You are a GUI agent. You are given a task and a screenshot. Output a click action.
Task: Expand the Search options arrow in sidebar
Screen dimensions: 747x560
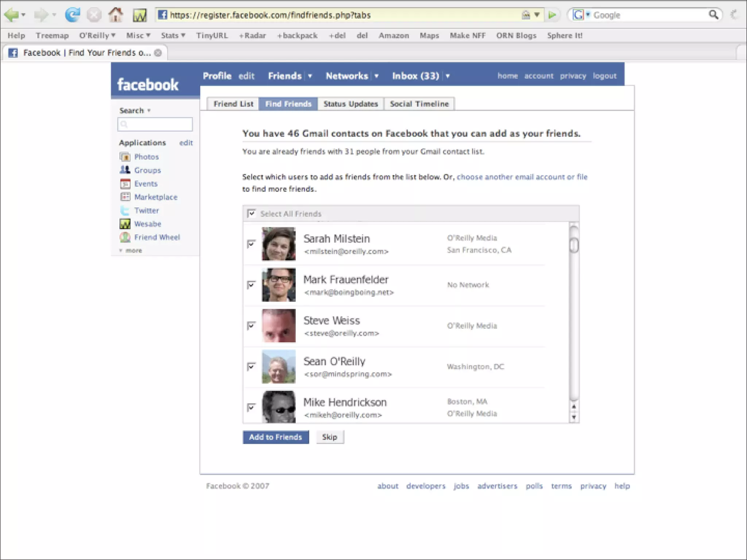tap(149, 110)
